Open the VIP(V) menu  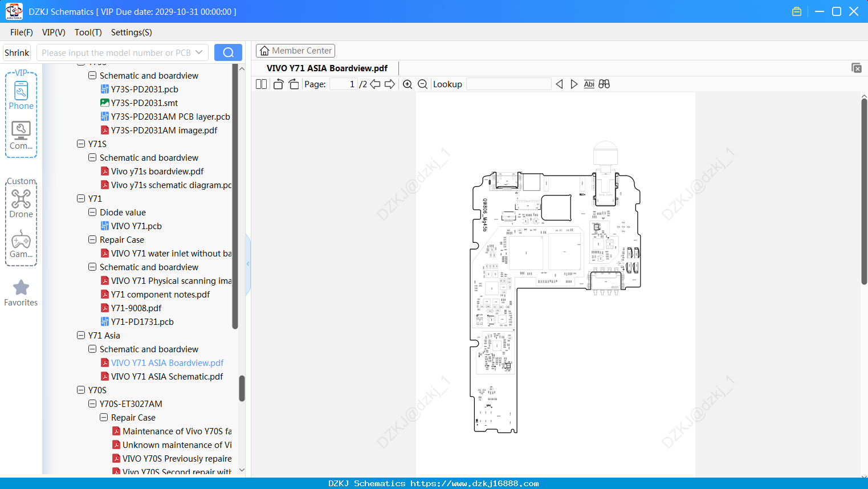(x=54, y=32)
